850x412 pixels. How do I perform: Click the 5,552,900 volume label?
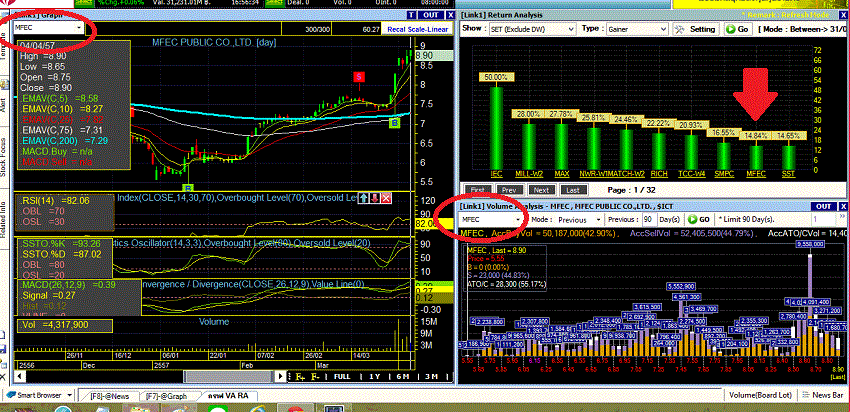click(x=682, y=286)
